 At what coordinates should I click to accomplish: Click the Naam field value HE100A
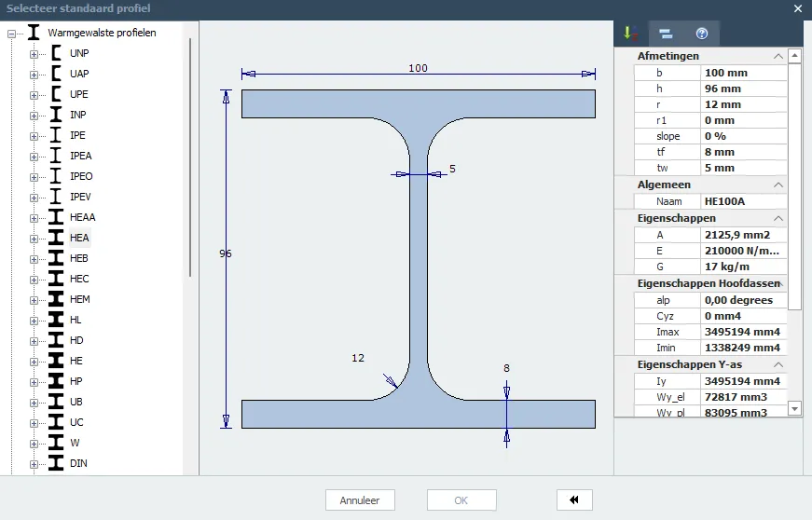(742, 201)
